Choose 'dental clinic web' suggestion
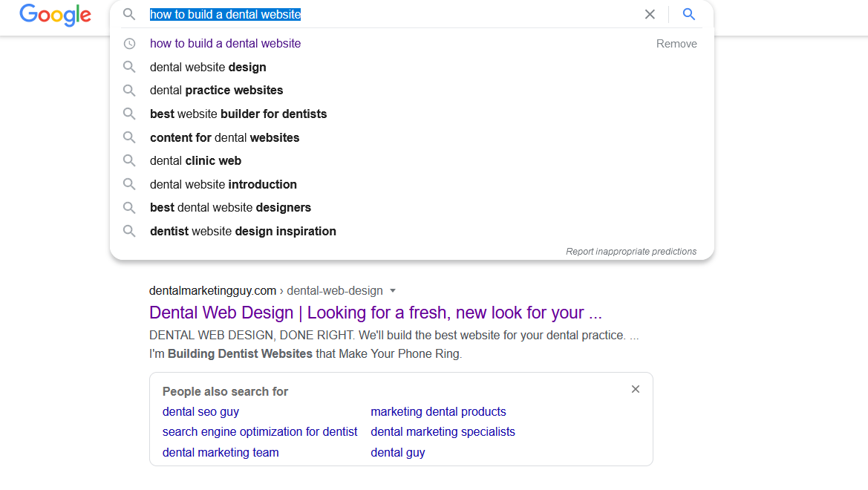This screenshot has width=868, height=490. coord(195,161)
